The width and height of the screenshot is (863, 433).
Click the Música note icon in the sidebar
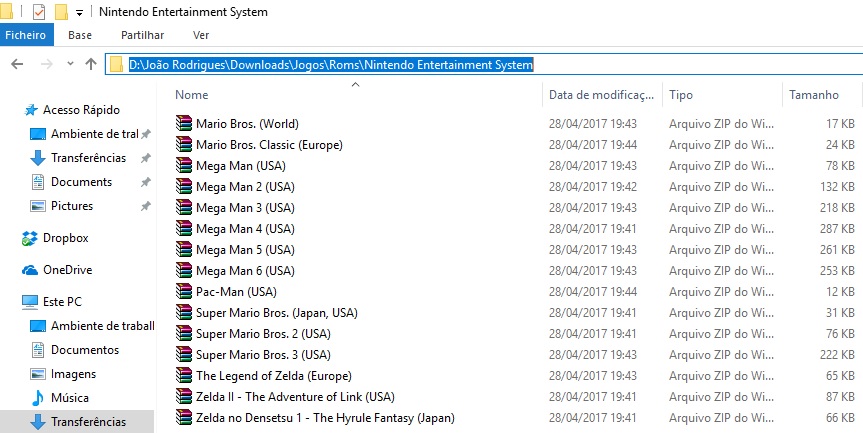pyautogui.click(x=37, y=397)
